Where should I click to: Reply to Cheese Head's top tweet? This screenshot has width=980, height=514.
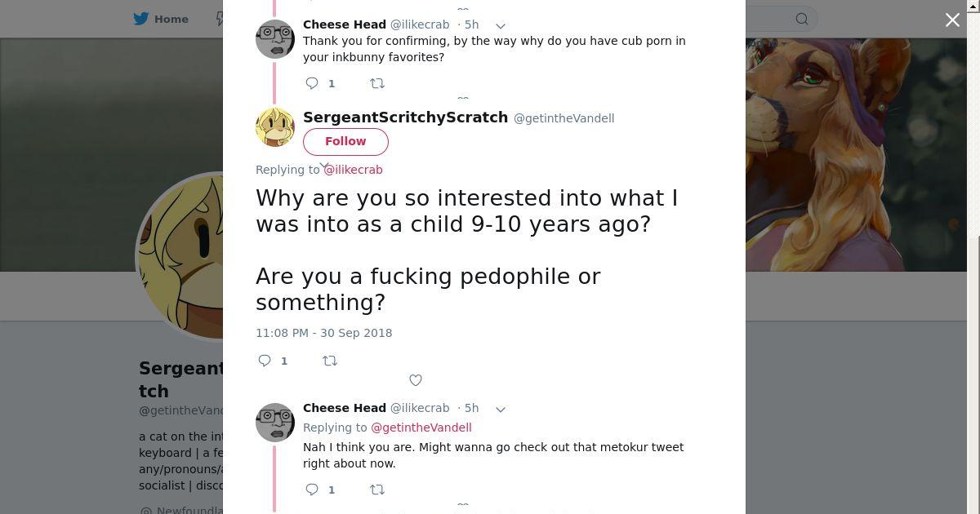312,83
